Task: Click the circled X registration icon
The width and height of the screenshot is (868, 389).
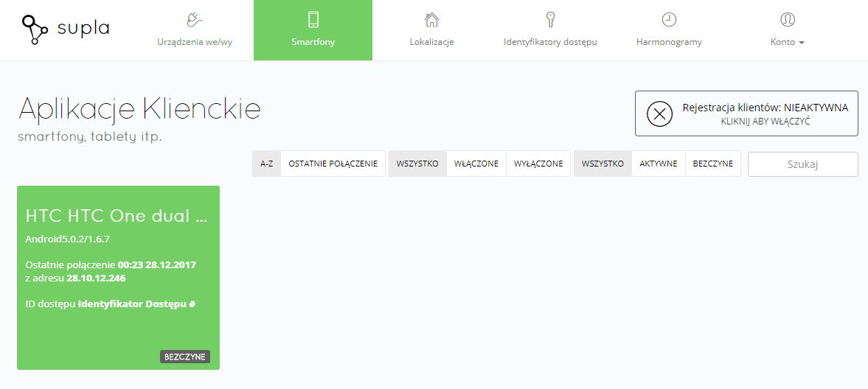Action: coord(659,113)
